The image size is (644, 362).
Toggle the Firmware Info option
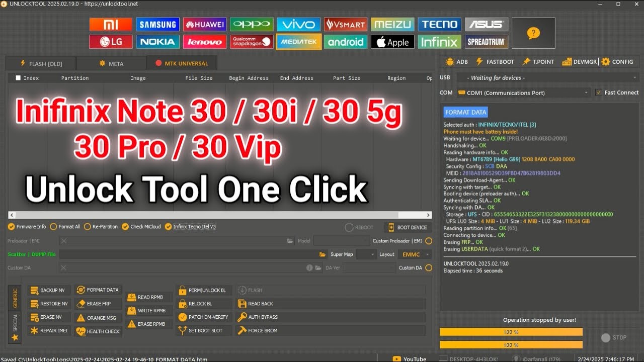[x=28, y=227]
